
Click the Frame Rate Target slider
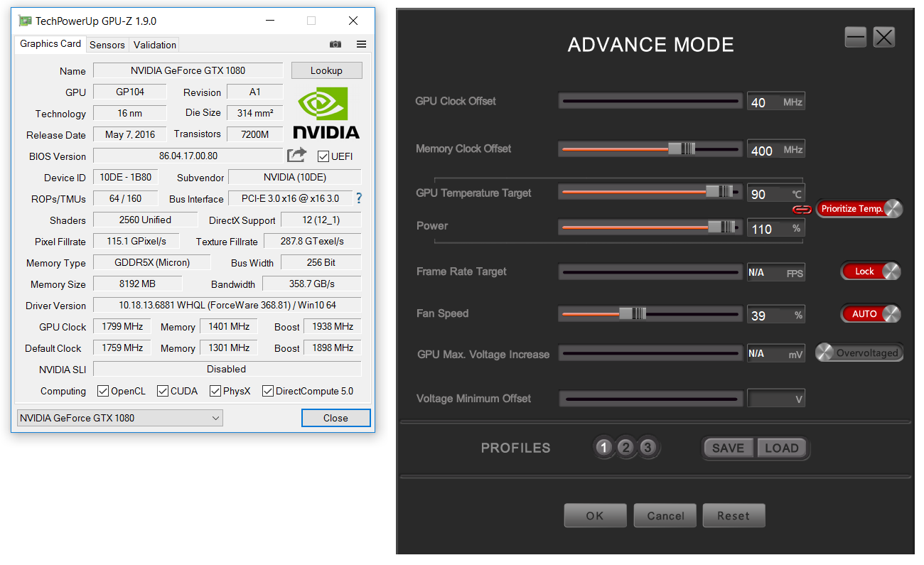coord(650,272)
